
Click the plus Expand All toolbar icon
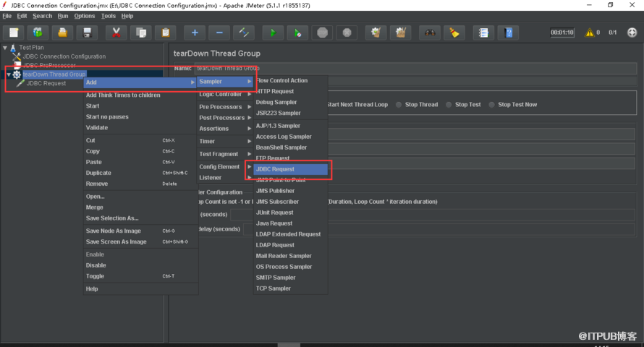(194, 33)
